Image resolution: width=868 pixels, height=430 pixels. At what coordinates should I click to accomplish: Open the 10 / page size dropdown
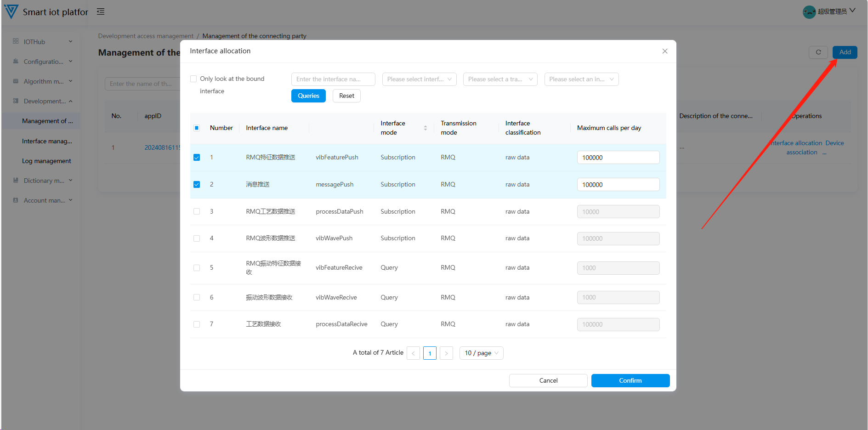[x=481, y=353]
